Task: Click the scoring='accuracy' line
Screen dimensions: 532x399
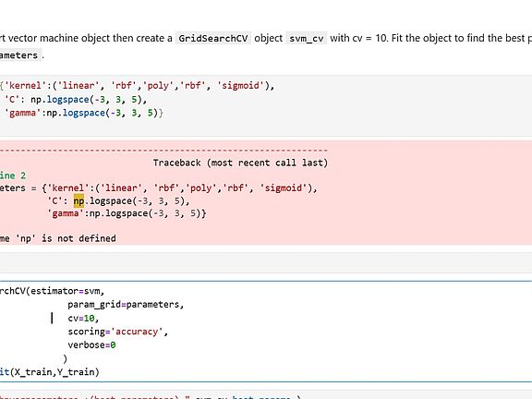Action: click(117, 332)
